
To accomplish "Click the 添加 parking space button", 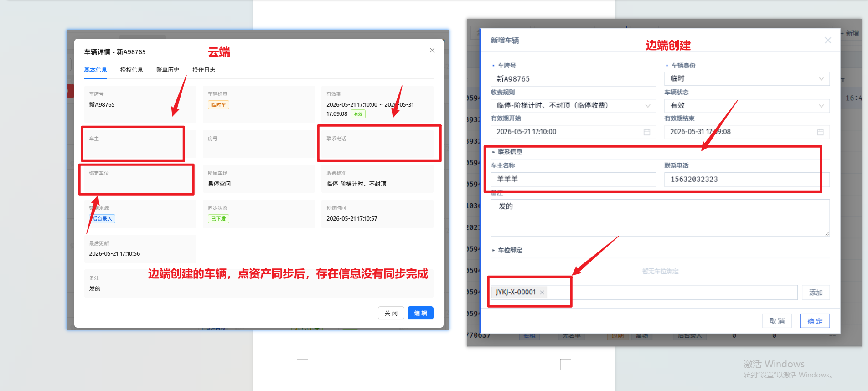I will click(816, 293).
